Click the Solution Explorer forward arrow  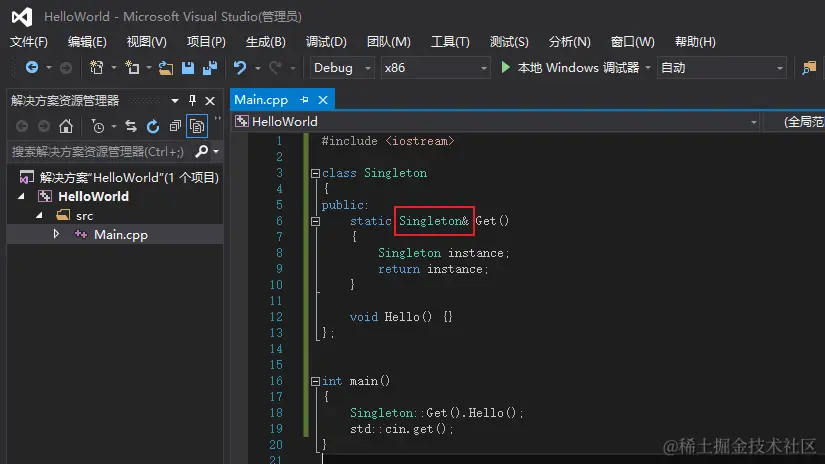click(x=44, y=126)
